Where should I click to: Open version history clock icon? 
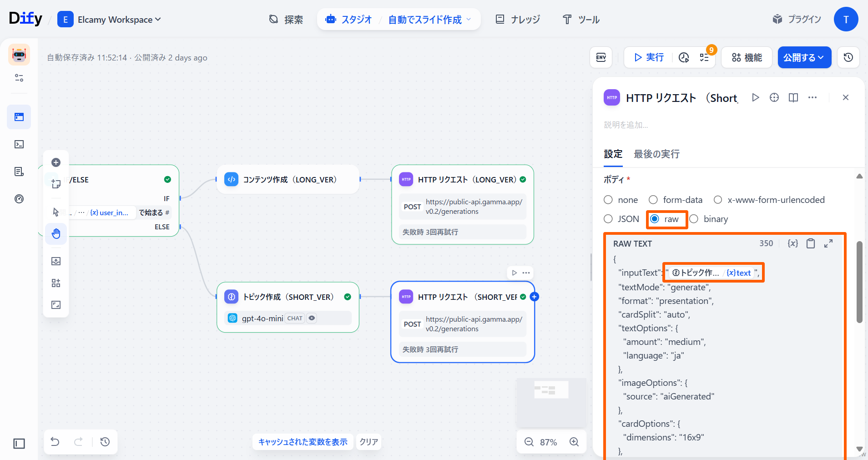click(848, 57)
